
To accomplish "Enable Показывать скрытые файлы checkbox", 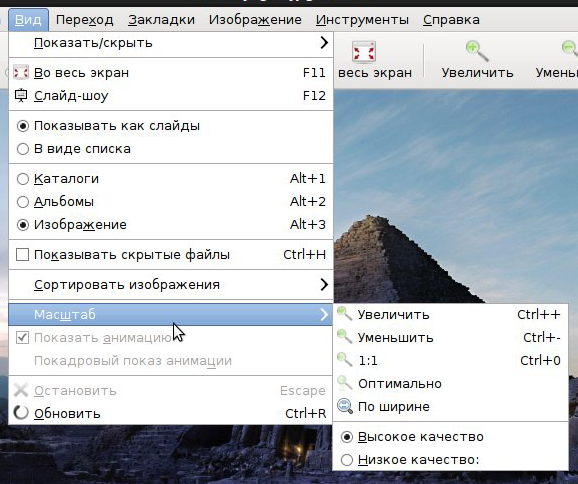I will [22, 254].
